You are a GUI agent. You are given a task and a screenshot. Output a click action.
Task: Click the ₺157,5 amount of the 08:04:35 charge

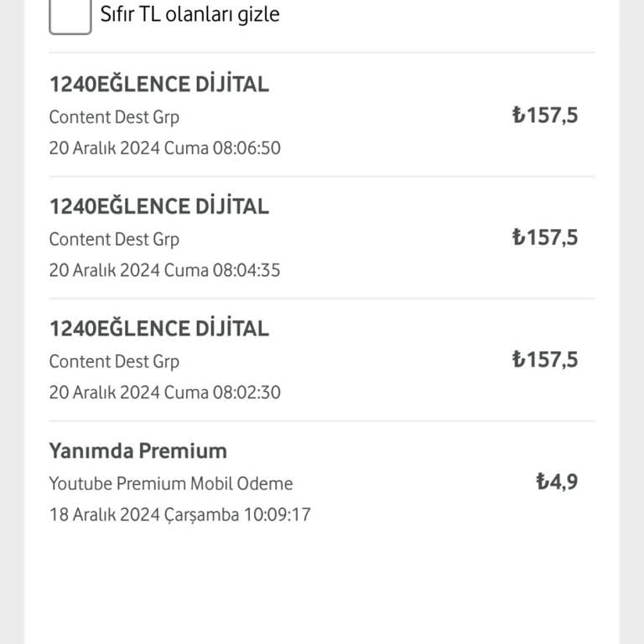(545, 237)
